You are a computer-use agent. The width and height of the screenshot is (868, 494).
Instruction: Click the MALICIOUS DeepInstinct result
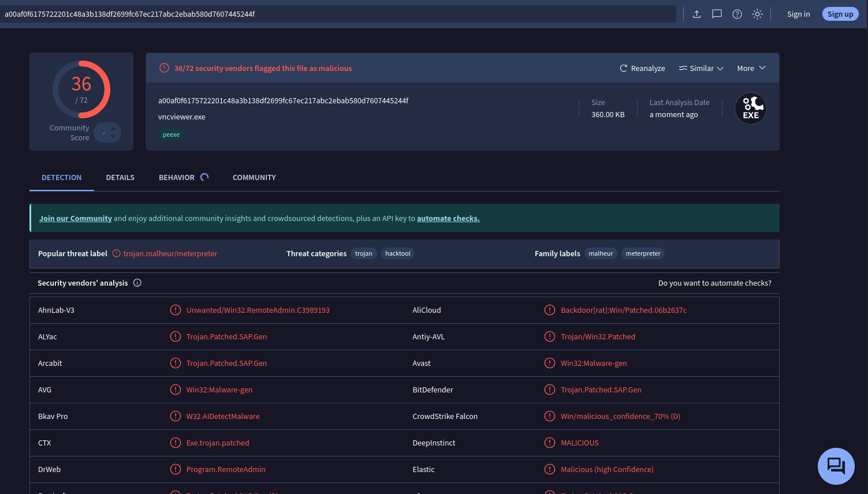(x=580, y=443)
